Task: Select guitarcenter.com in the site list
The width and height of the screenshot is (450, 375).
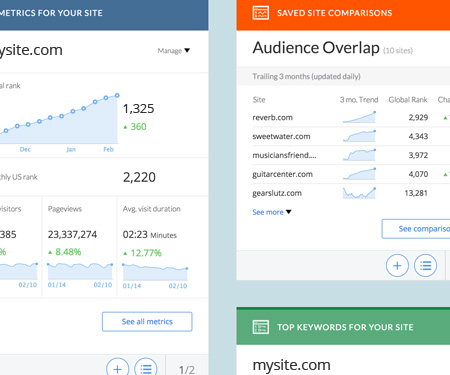Action: [282, 174]
